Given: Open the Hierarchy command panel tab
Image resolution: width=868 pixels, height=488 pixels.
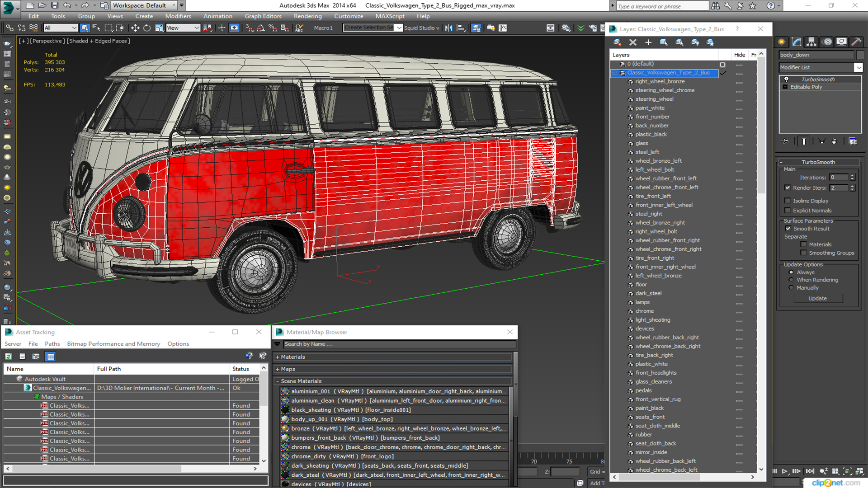Looking at the screenshot, I should [811, 42].
